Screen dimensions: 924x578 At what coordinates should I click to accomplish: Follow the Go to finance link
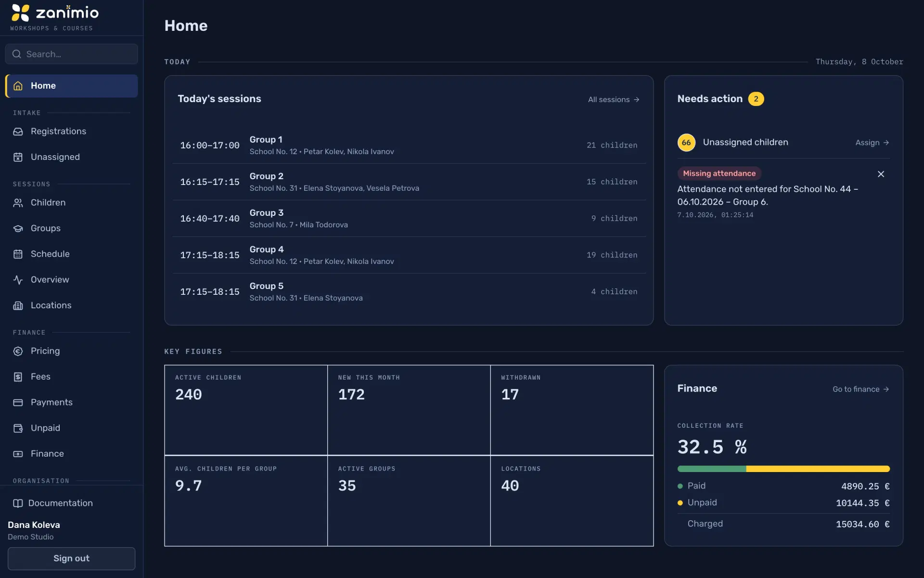(x=860, y=389)
